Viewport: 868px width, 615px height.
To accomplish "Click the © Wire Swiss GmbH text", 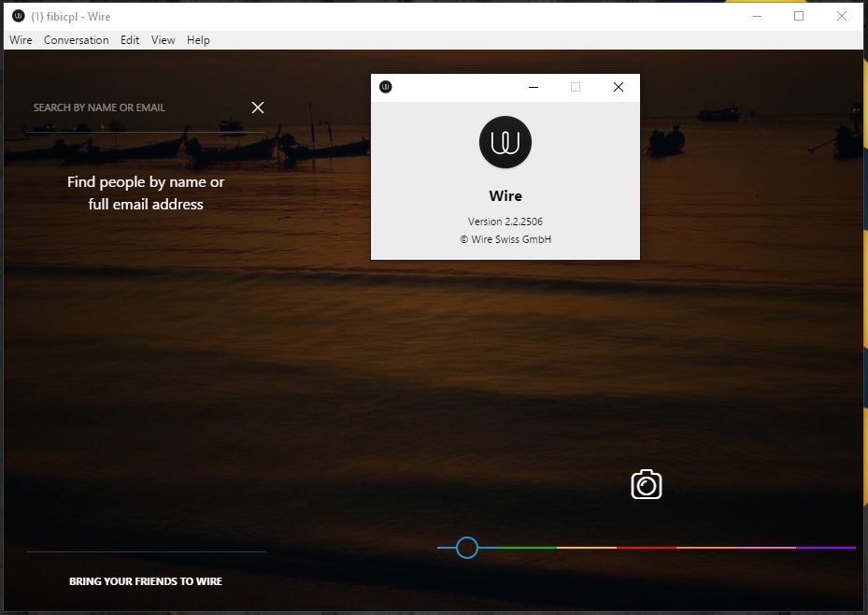I will (x=505, y=239).
